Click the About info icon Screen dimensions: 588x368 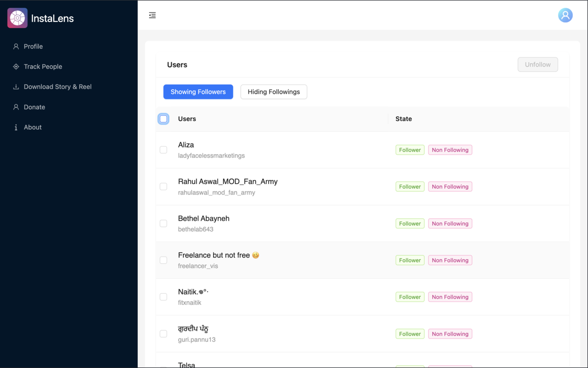[x=16, y=127]
